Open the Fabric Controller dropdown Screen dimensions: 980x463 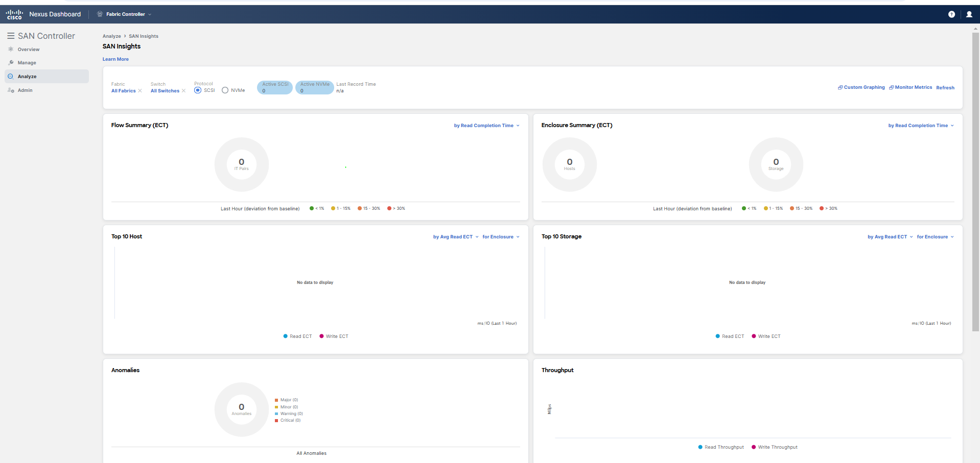[129, 14]
